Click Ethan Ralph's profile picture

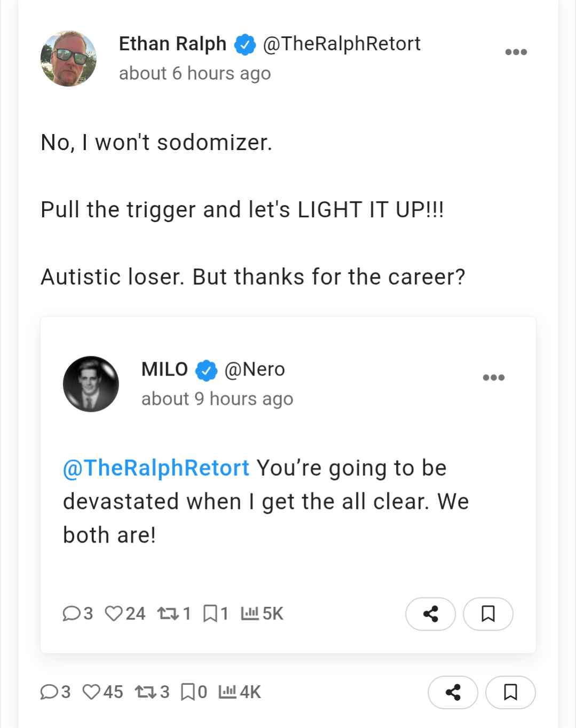(x=68, y=59)
